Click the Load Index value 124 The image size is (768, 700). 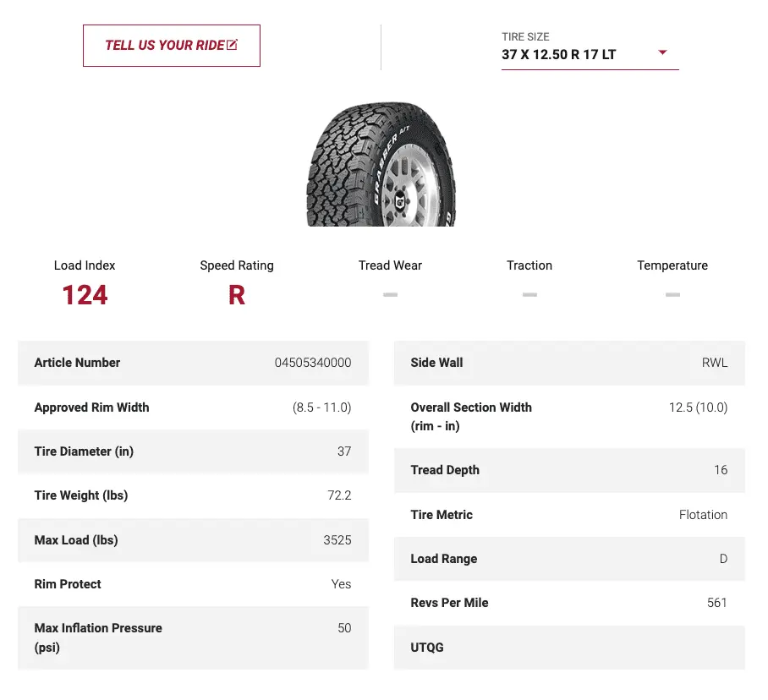tap(85, 295)
